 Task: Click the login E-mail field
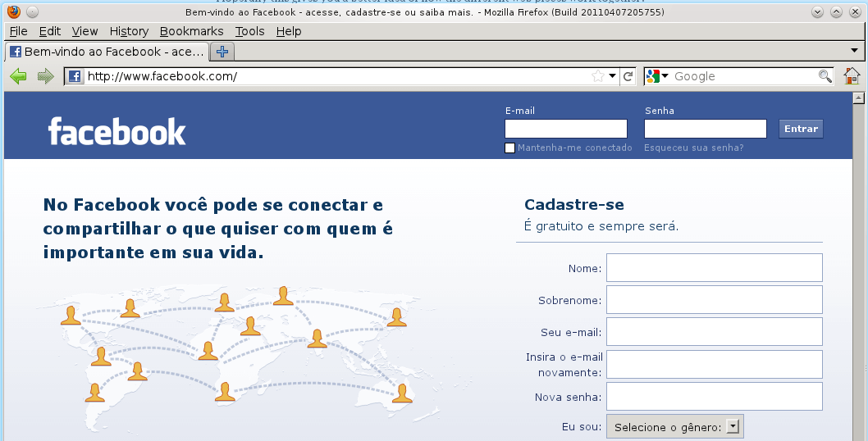point(566,129)
